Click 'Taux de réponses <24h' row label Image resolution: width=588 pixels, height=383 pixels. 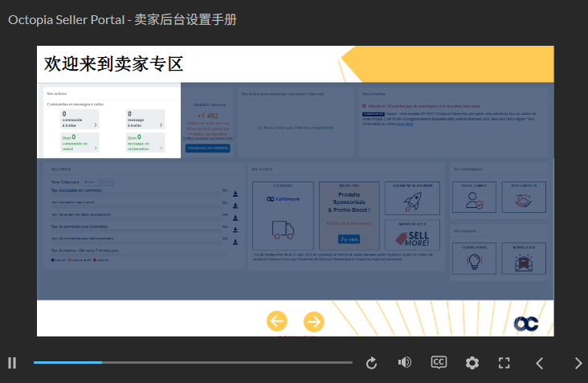[x=85, y=251]
